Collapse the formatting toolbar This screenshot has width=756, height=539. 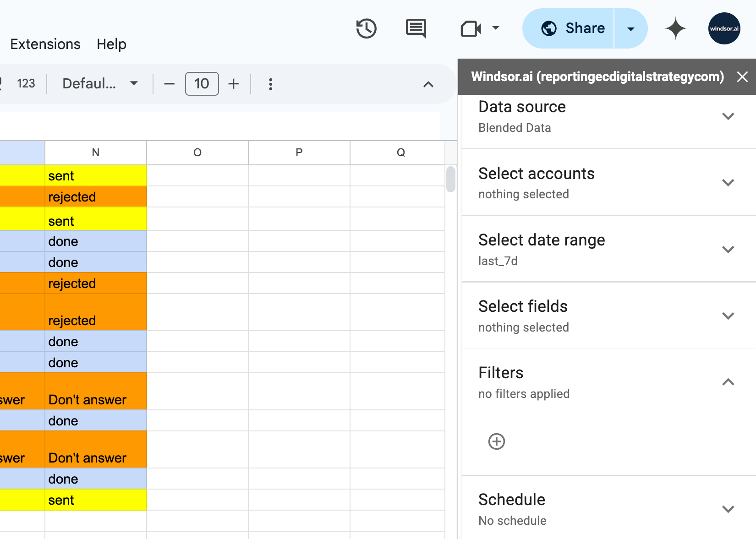428,84
